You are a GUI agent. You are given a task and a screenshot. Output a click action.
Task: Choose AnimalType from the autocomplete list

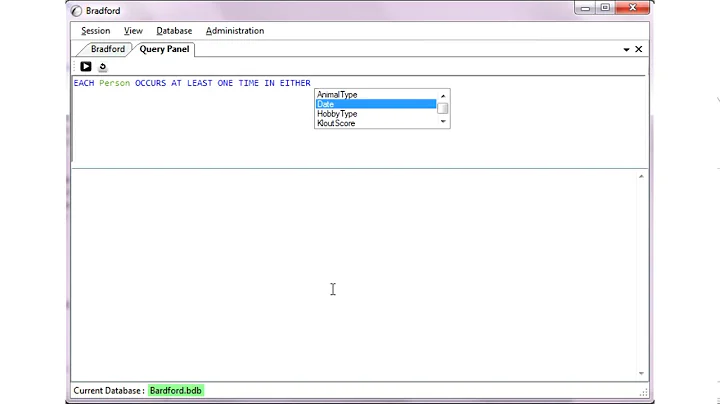pyautogui.click(x=376, y=95)
